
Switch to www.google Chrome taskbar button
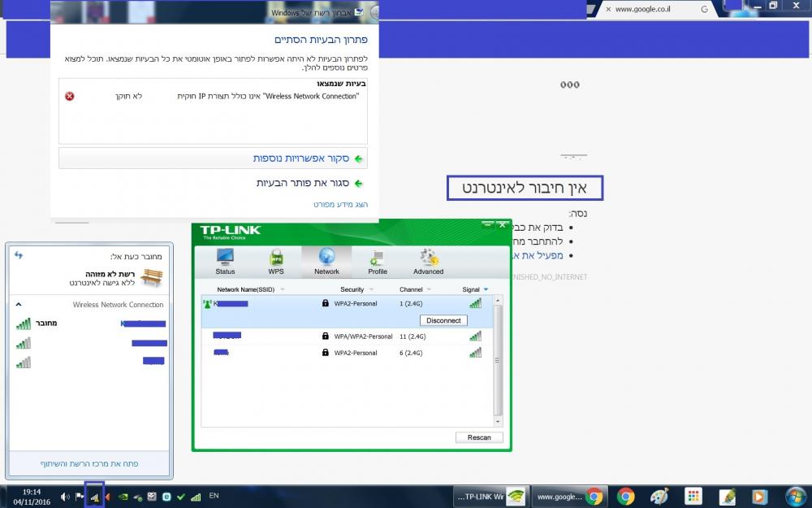[x=570, y=497]
